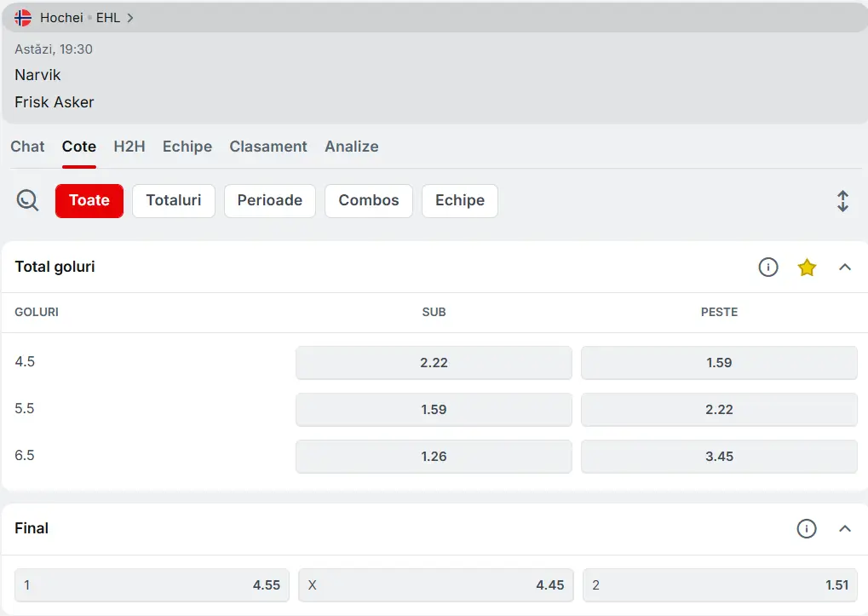Open the H2H tab

[129, 147]
